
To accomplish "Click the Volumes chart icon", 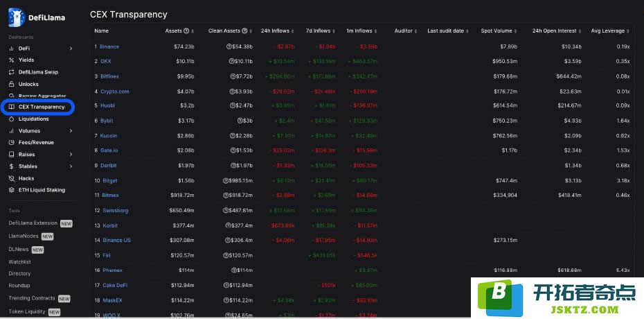I will (12, 131).
